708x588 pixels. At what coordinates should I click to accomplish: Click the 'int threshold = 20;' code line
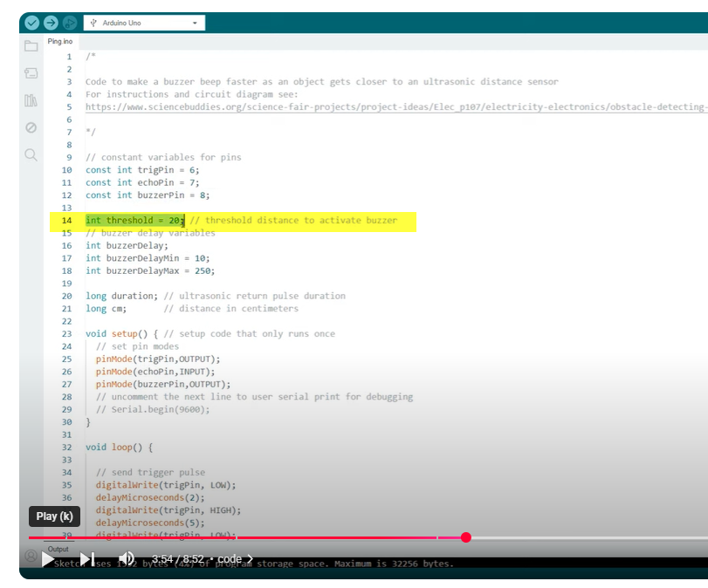[x=135, y=220]
